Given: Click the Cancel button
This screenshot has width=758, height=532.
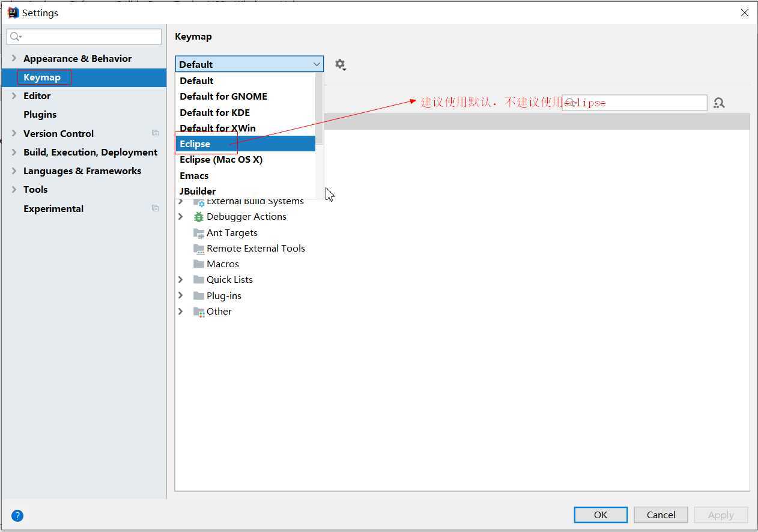Looking at the screenshot, I should pyautogui.click(x=661, y=515).
